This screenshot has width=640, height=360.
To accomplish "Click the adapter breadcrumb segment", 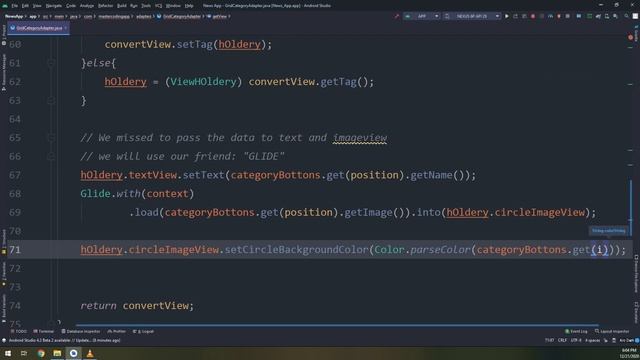I will click(144, 16).
